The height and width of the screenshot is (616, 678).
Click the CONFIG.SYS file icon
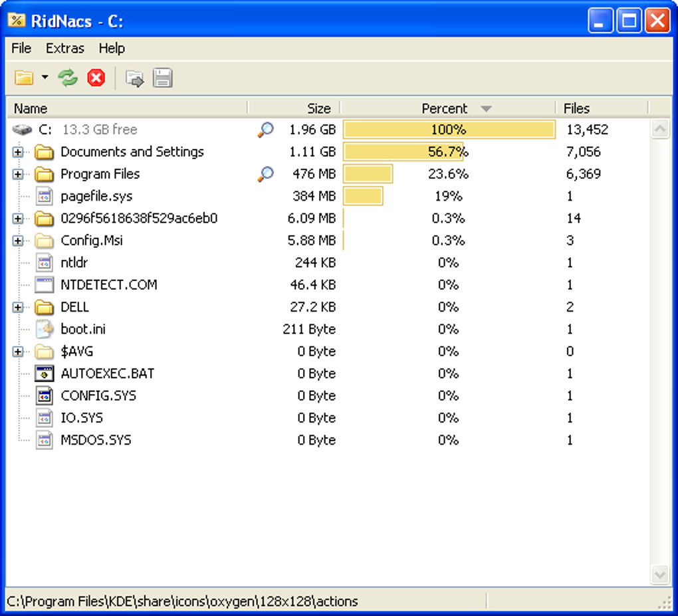44,396
